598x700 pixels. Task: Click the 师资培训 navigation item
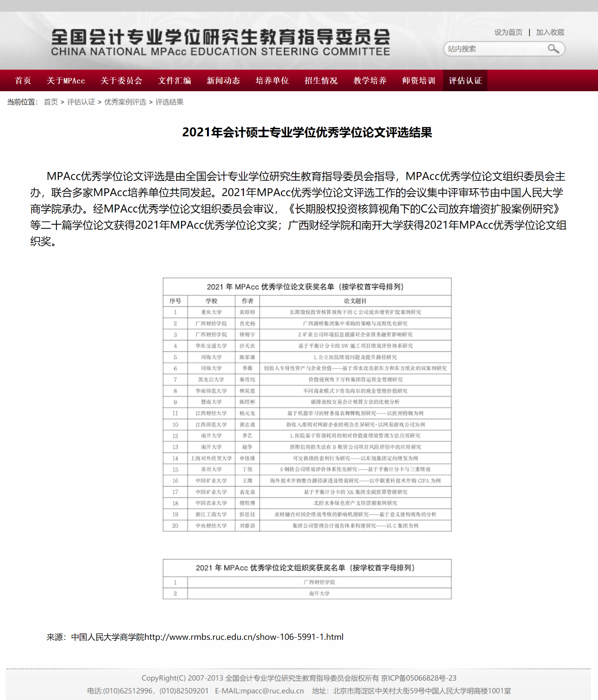point(419,80)
